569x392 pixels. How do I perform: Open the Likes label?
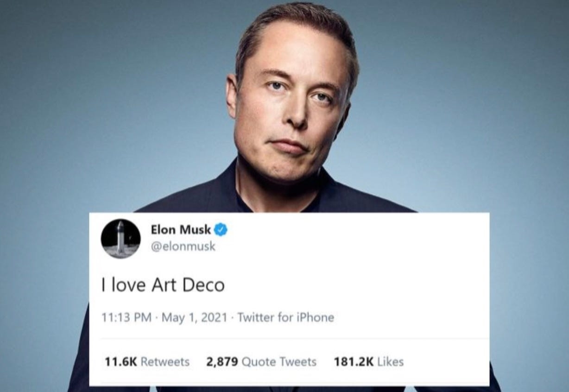(390, 362)
